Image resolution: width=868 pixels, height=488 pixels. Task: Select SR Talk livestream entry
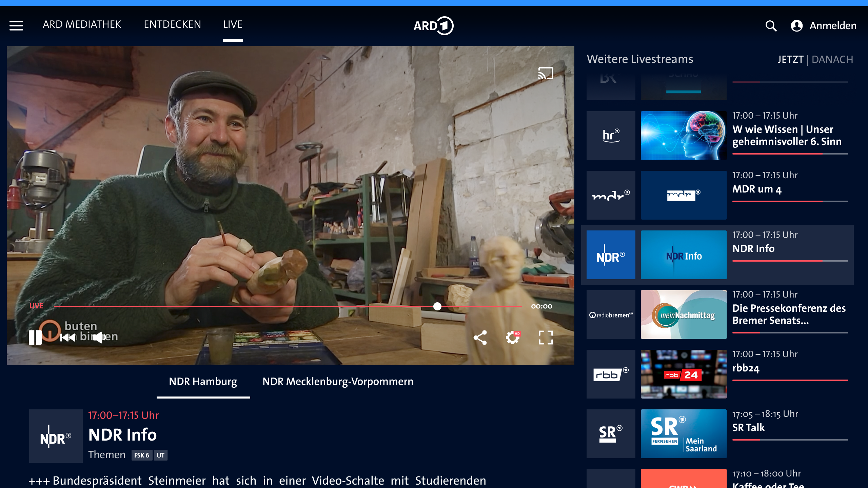pyautogui.click(x=748, y=428)
